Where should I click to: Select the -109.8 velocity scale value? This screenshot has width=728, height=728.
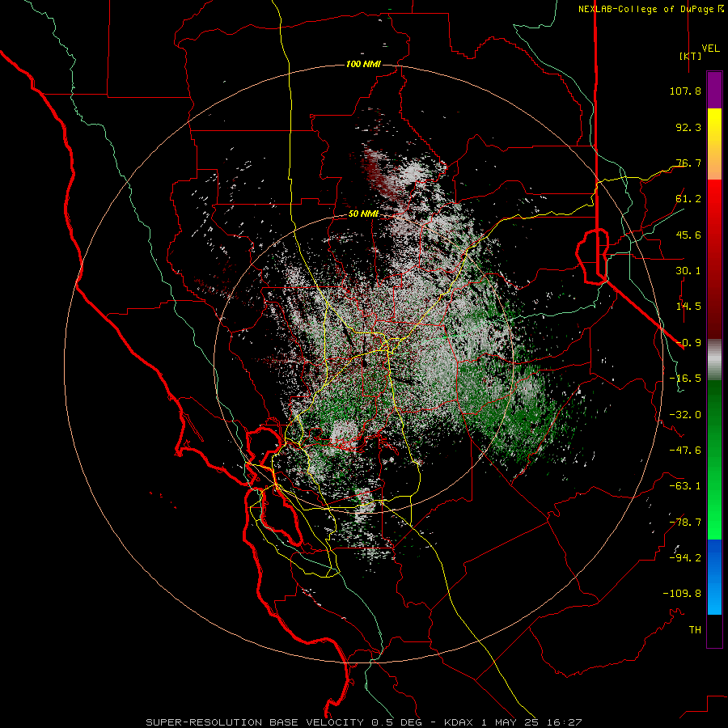tap(683, 594)
